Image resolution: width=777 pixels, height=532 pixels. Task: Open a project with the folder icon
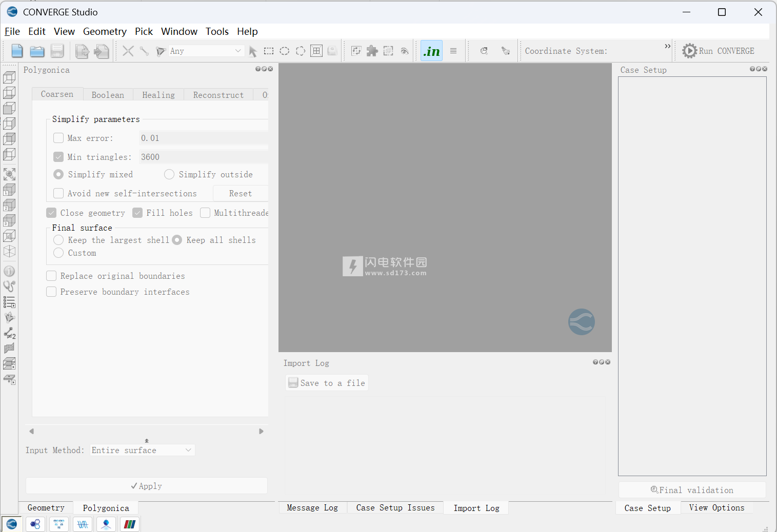point(37,51)
